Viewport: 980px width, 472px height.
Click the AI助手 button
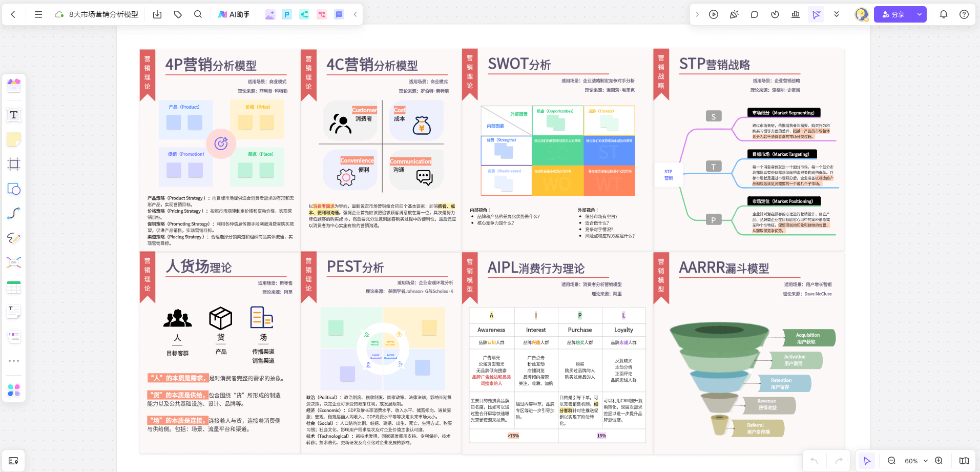coord(233,14)
